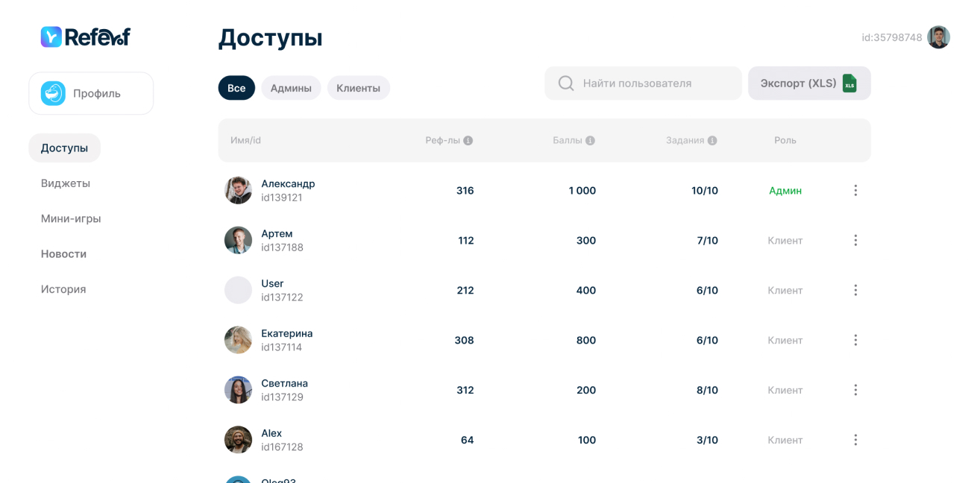The height and width of the screenshot is (483, 980).
Task: Enable the Админы filter
Action: click(291, 87)
